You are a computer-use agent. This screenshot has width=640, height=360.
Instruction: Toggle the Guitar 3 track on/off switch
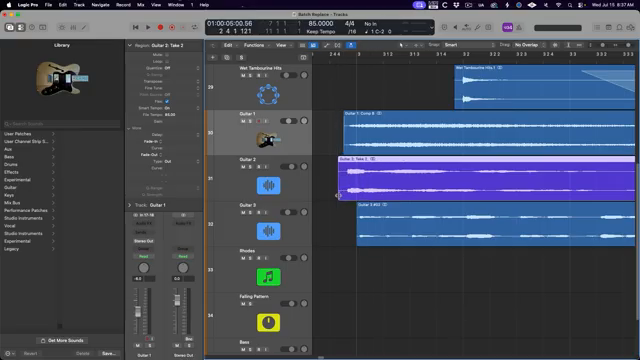pos(289,212)
